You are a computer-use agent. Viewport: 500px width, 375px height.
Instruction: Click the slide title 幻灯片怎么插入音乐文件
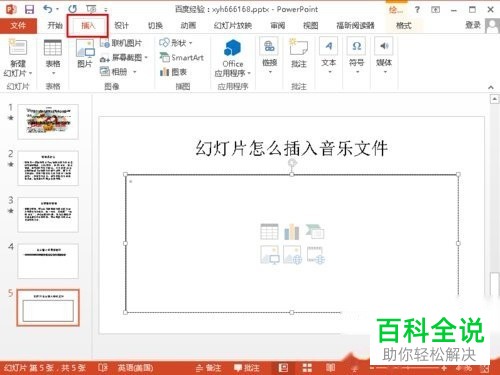(x=292, y=148)
